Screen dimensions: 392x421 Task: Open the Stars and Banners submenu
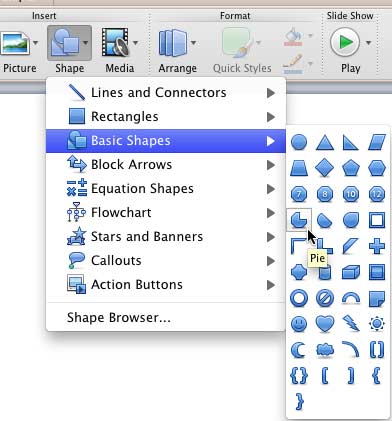coord(166,237)
